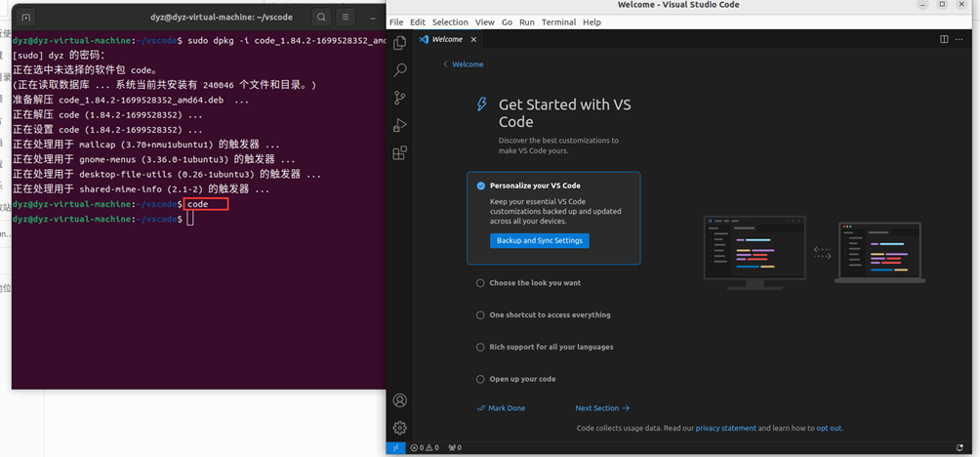
Task: Open new terminal tab button
Action: (x=27, y=17)
